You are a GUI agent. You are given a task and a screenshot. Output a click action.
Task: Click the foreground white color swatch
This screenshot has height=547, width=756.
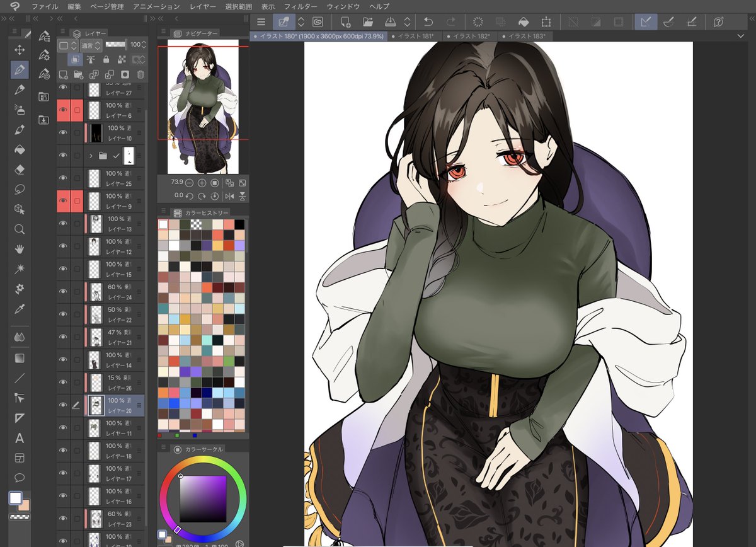coord(15,498)
